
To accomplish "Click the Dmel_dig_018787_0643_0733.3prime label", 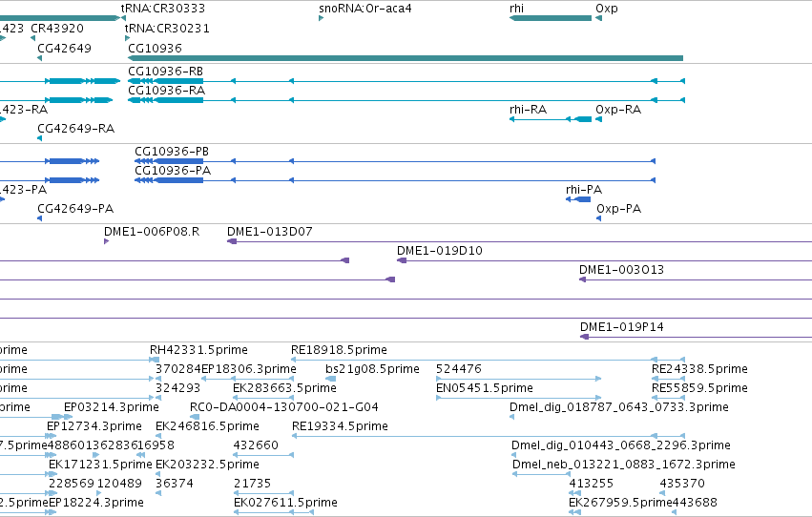I will click(619, 407).
